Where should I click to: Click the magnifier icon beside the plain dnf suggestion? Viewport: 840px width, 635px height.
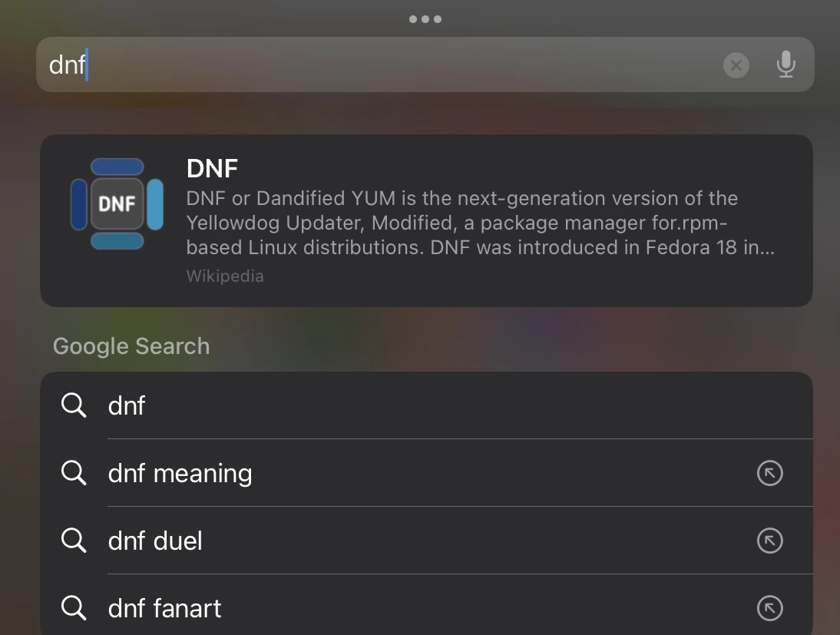click(74, 405)
